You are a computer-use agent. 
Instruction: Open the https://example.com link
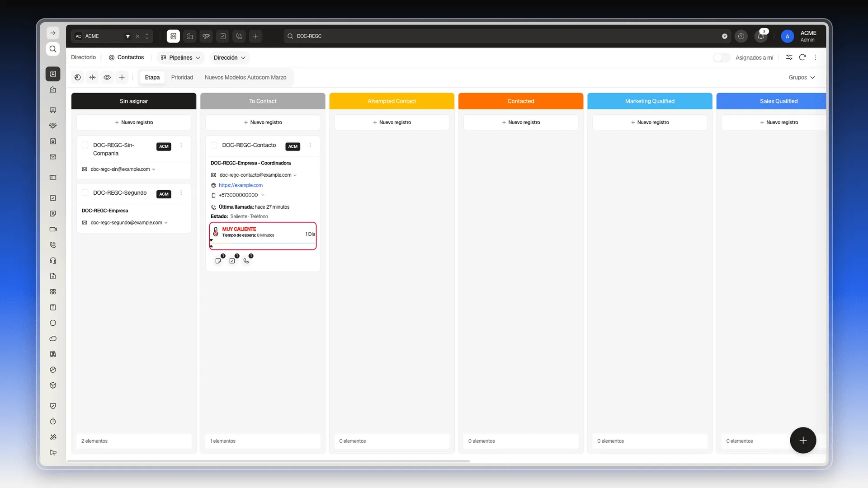click(241, 185)
